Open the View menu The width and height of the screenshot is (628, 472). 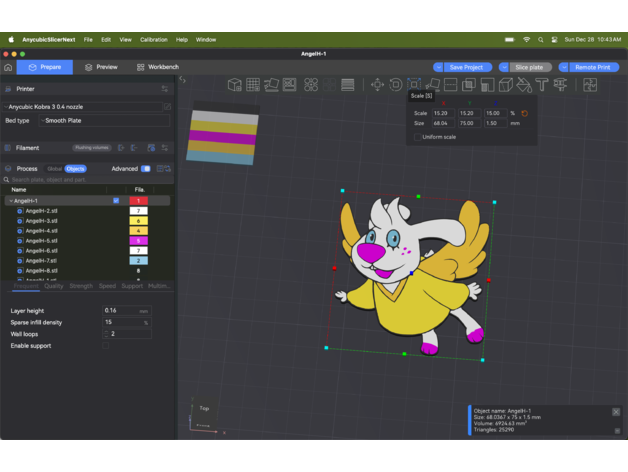tap(125, 40)
